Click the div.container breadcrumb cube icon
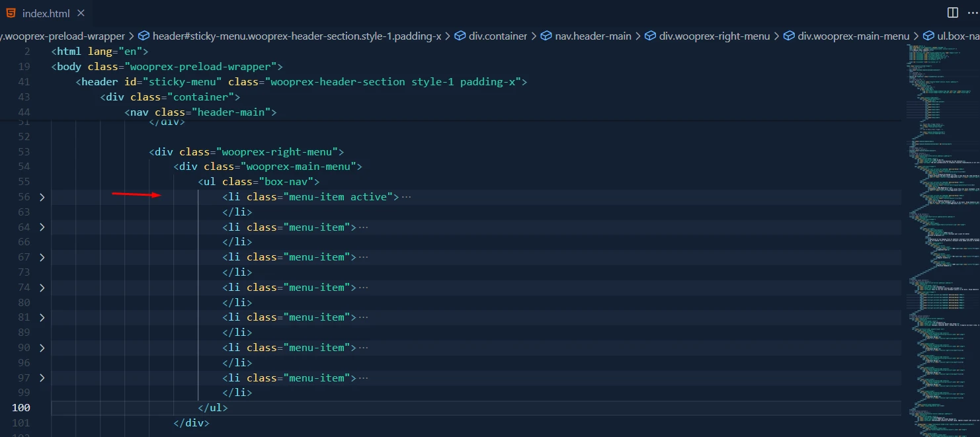The image size is (980, 437). click(460, 36)
